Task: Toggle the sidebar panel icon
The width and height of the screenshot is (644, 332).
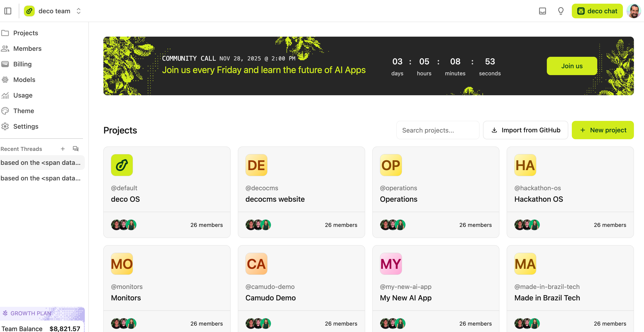Action: [x=8, y=11]
